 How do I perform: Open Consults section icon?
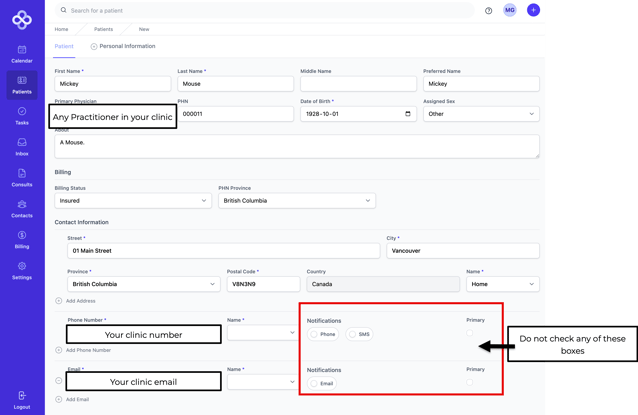click(x=21, y=177)
